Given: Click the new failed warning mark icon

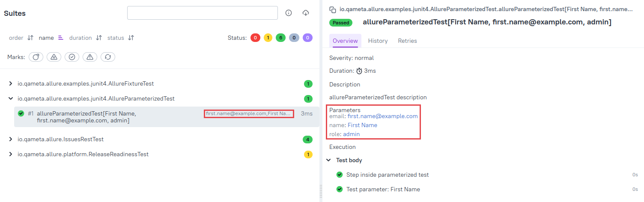Looking at the screenshot, I should click(x=90, y=57).
